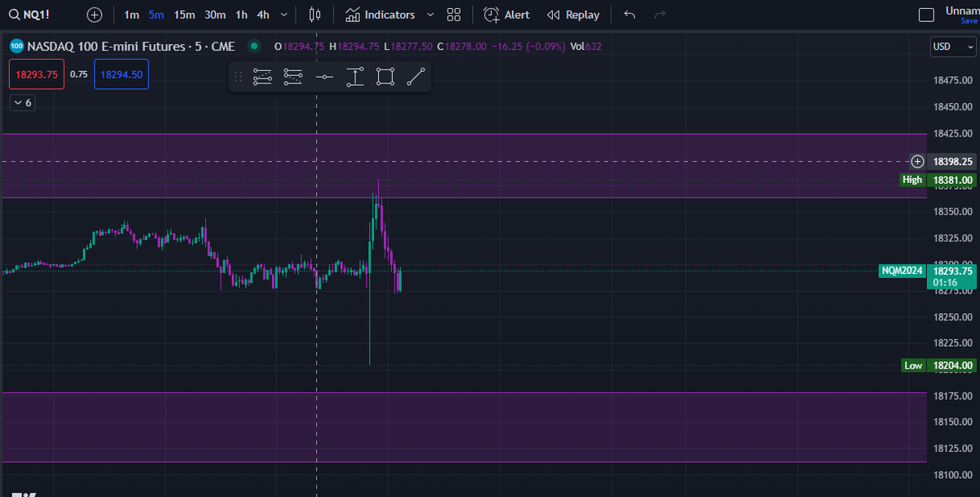The height and width of the screenshot is (497, 980).
Task: Click the 18450.00 price scale value
Action: tap(952, 106)
